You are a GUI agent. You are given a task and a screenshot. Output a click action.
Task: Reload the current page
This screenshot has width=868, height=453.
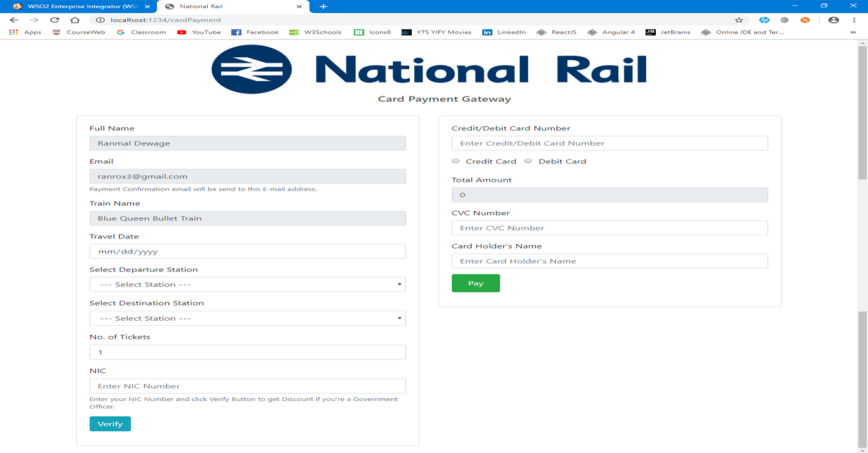point(55,20)
